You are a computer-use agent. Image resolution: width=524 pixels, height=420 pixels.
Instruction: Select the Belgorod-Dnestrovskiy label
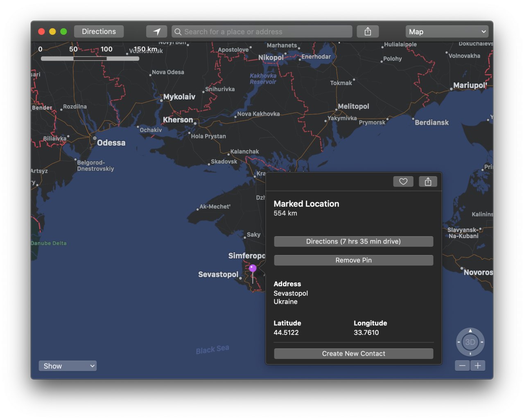(95, 166)
